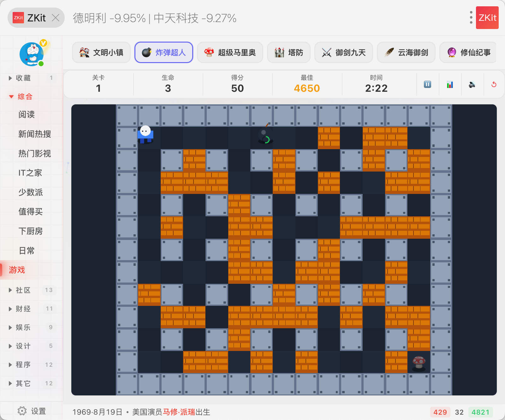505x420 pixels.
Task: Open 值得买 in the sidebar
Action: (x=31, y=212)
